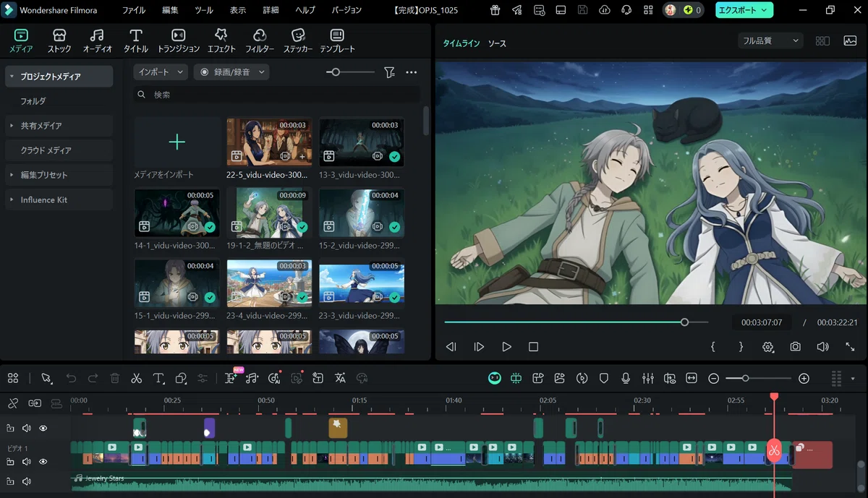
Task: Open the media panel three-dots menu
Action: (412, 72)
